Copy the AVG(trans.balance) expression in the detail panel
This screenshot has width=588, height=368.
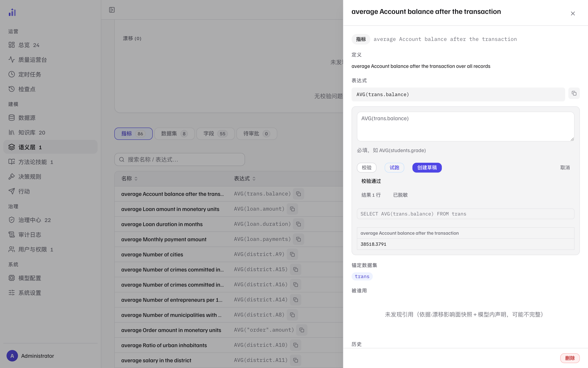[574, 93]
